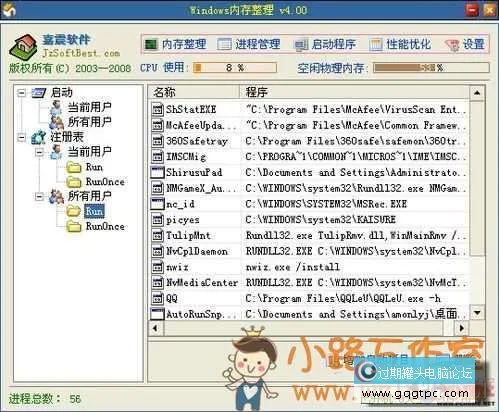Select 所有用户 under 启动

(89, 122)
